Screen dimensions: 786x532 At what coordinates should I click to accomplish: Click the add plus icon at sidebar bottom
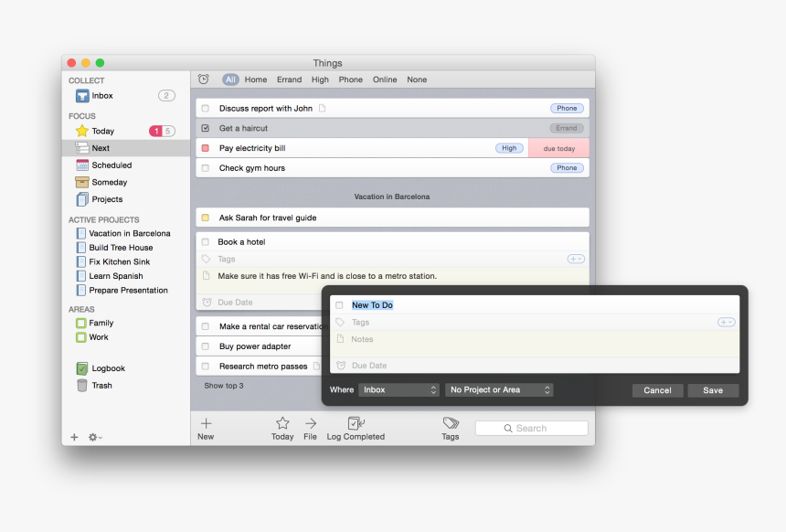pyautogui.click(x=74, y=437)
